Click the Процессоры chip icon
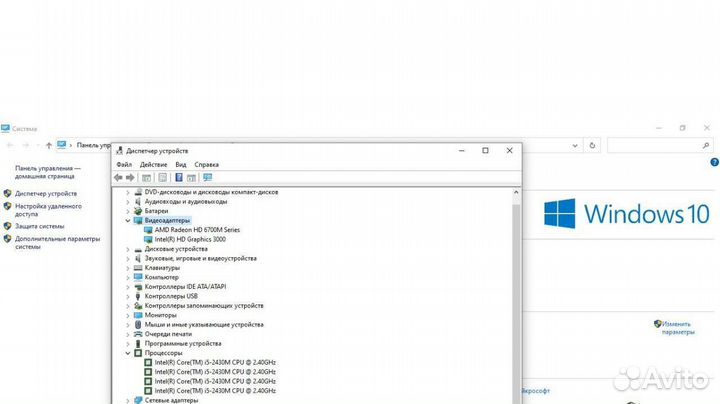This screenshot has width=720, height=404. tap(138, 353)
